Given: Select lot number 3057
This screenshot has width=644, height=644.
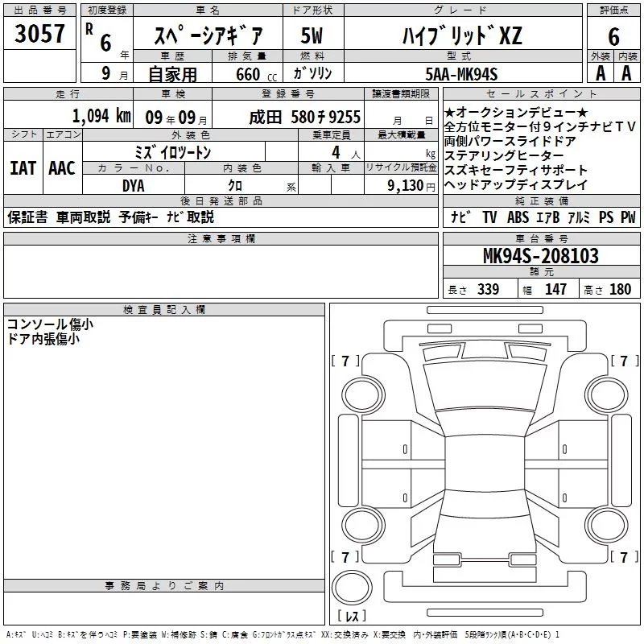Looking at the screenshot, I should tap(39, 33).
